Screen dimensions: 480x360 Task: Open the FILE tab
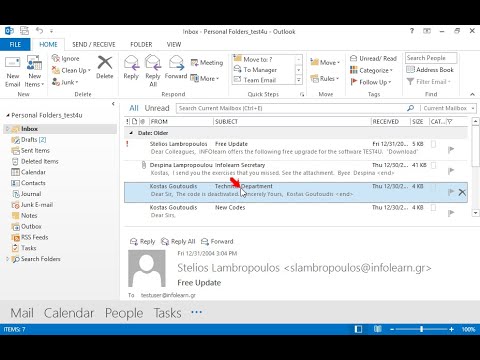pyautogui.click(x=15, y=44)
